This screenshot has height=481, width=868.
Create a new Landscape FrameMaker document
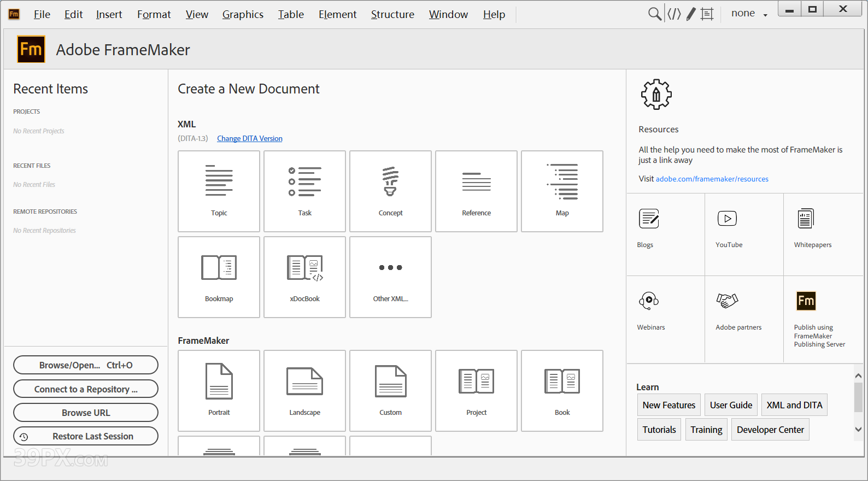(x=304, y=391)
